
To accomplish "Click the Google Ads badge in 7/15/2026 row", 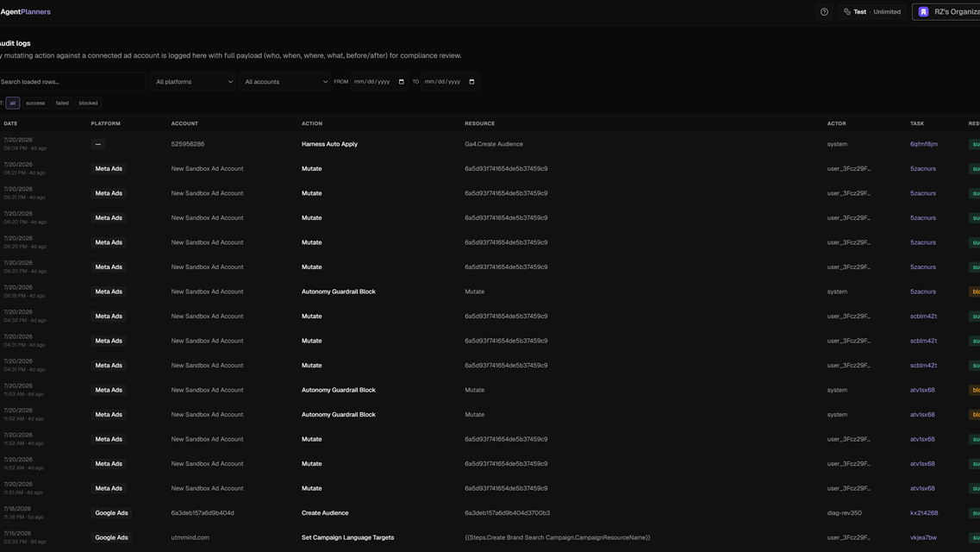I will tap(111, 537).
